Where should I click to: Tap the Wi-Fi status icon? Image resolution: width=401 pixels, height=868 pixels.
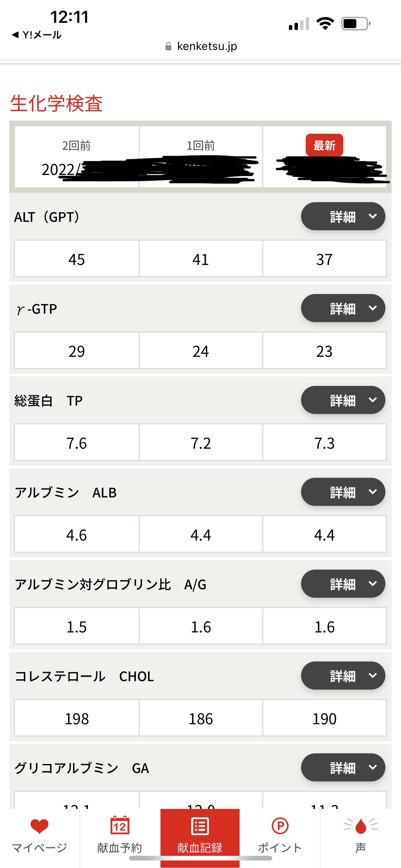[x=325, y=23]
